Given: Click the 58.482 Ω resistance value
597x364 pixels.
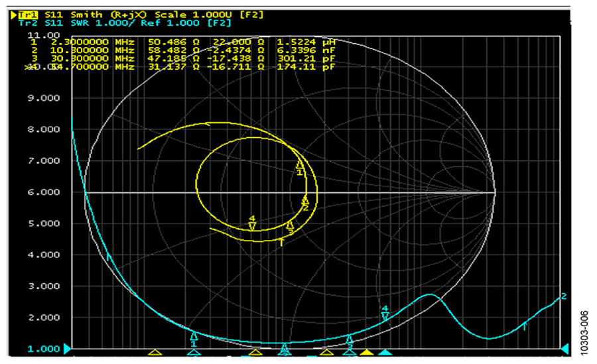Looking at the screenshot, I should pos(174,50).
